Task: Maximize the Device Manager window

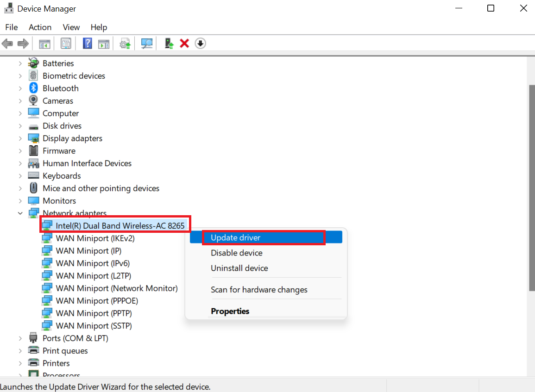Action: tap(491, 8)
